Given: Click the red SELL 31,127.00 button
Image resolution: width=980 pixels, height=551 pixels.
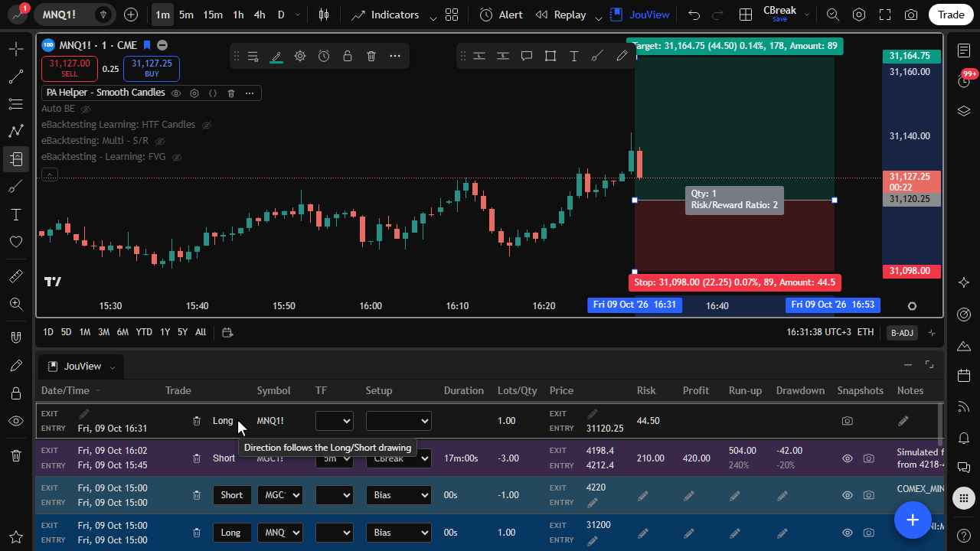Looking at the screenshot, I should pos(70,68).
